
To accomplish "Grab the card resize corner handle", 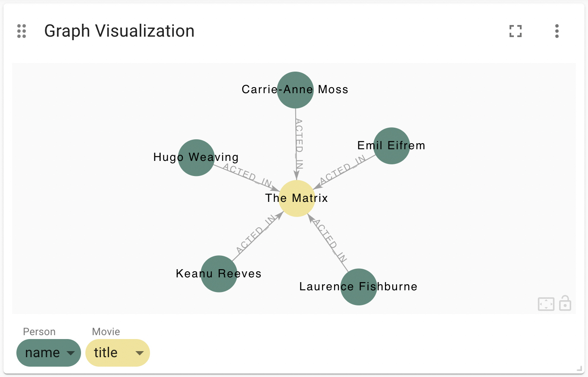I will 579,368.
